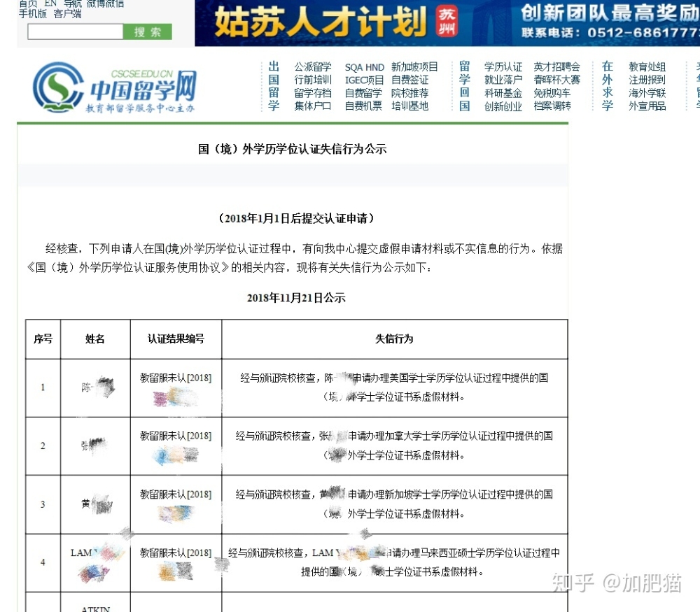Click the 在外求学 category heading
Image resolution: width=700 pixels, height=612 pixels.
(x=607, y=86)
